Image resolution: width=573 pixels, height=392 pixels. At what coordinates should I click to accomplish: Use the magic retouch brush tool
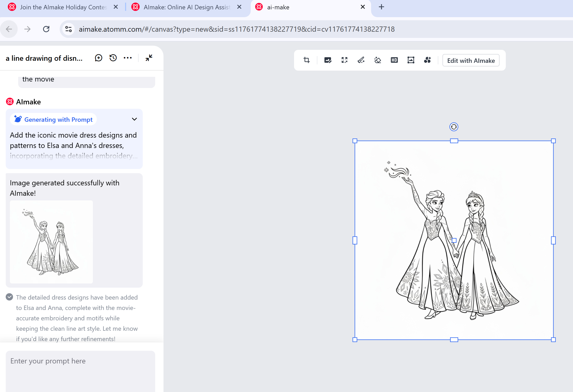click(x=361, y=60)
